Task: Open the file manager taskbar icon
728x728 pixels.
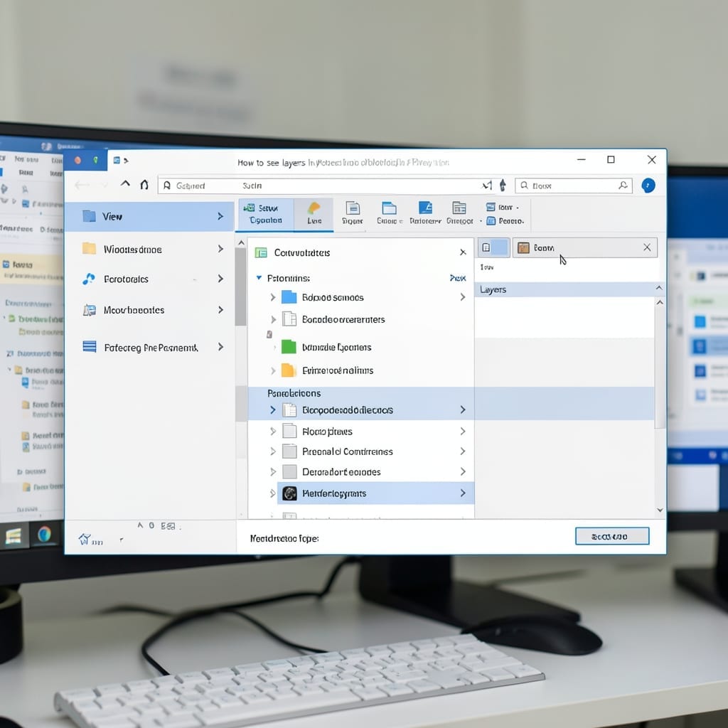Action: (14, 536)
